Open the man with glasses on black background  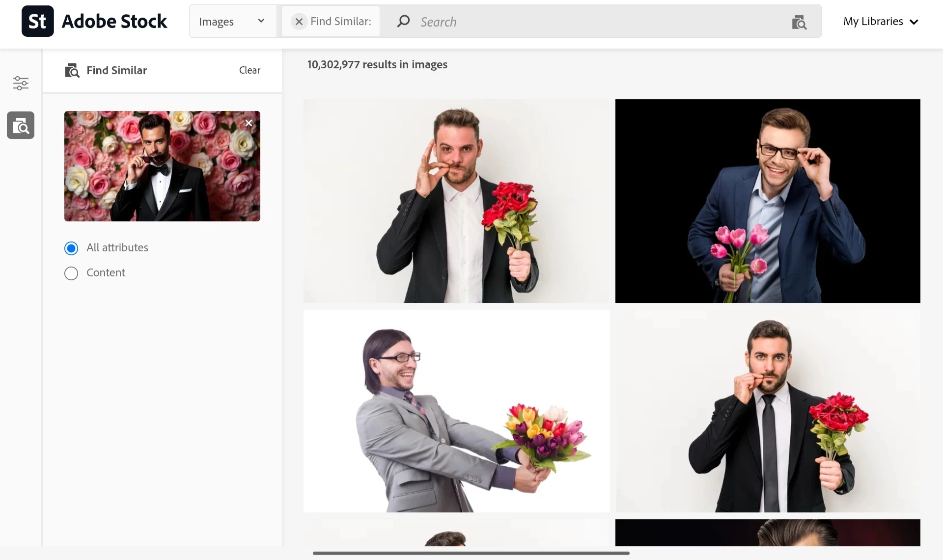767,201
